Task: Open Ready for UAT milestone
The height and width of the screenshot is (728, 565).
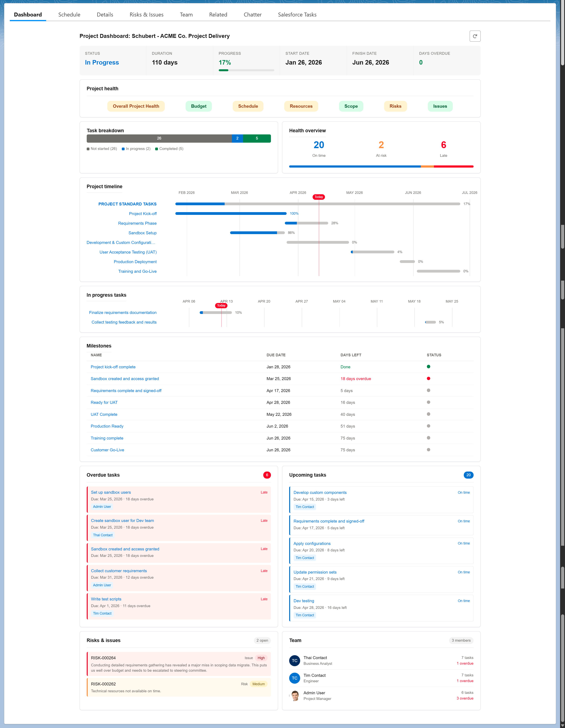Action: click(104, 403)
